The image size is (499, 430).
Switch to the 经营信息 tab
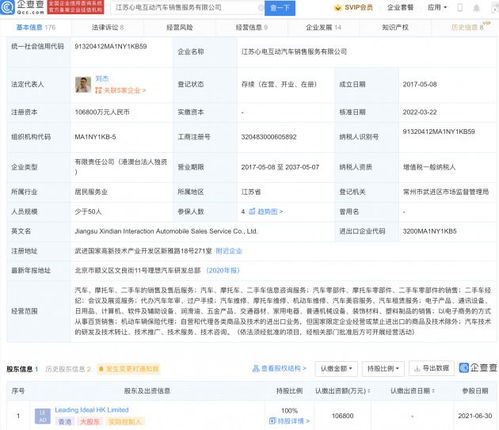click(252, 27)
